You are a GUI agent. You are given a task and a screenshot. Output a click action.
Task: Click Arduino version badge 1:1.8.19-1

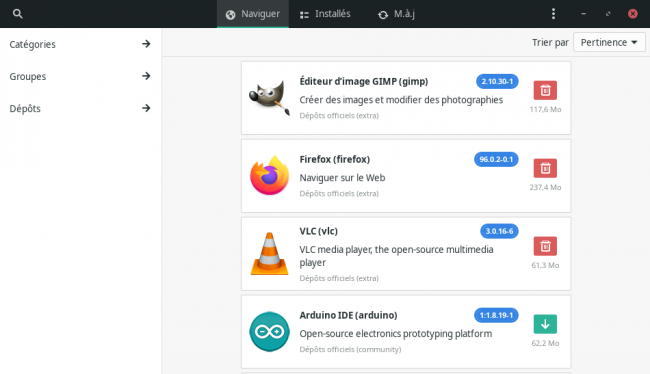coord(496,315)
